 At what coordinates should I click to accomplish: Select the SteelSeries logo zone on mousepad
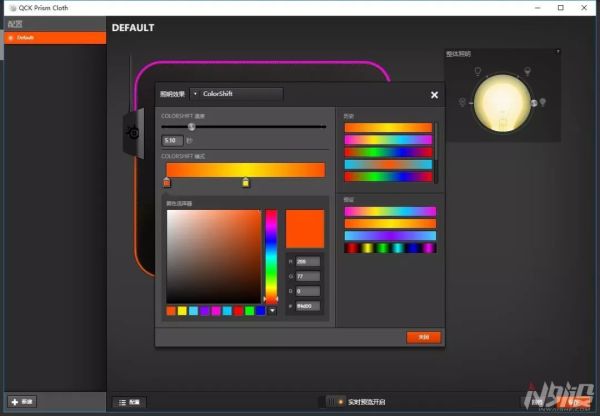[x=134, y=133]
